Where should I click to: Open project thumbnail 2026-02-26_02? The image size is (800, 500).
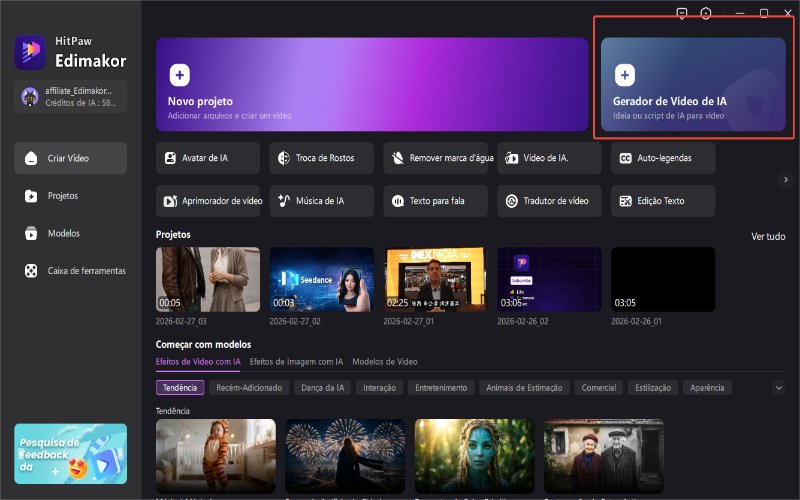pyautogui.click(x=549, y=280)
